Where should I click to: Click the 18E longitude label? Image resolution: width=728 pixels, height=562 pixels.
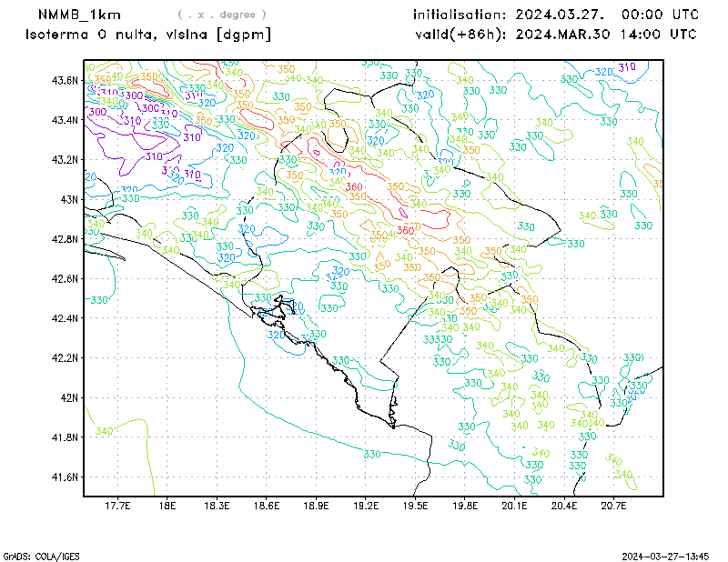[x=167, y=506]
